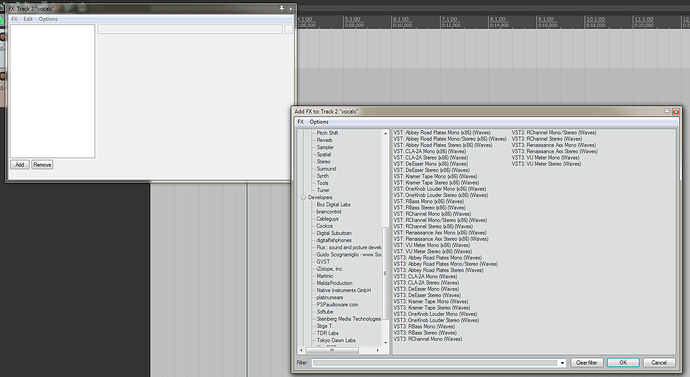
Task: Collapse the Developers tree node
Action: click(x=303, y=198)
